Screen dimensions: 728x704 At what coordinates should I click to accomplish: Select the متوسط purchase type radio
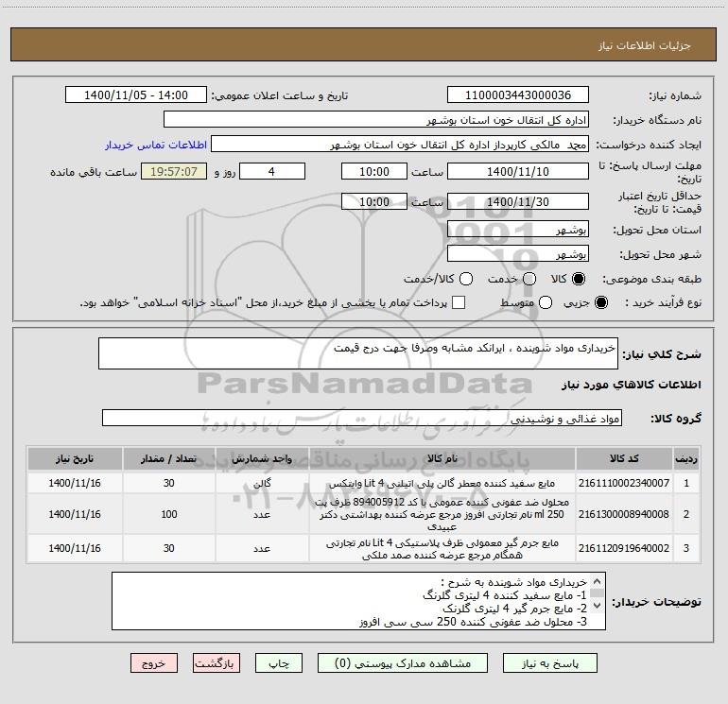point(546,302)
